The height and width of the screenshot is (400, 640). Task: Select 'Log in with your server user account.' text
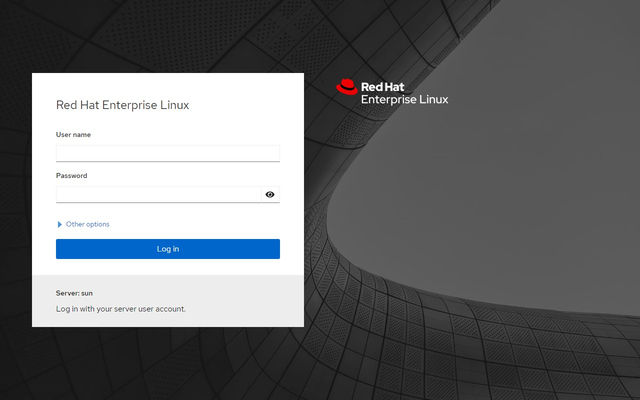[x=121, y=309]
